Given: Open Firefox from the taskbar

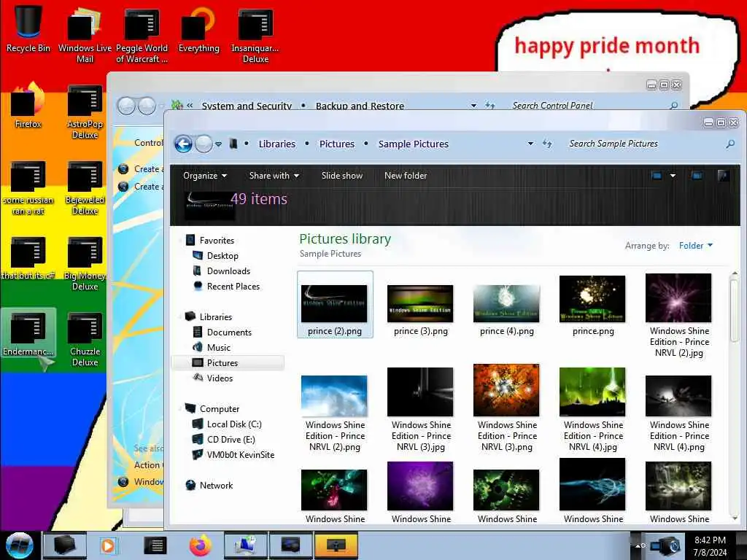Looking at the screenshot, I should pyautogui.click(x=200, y=545).
